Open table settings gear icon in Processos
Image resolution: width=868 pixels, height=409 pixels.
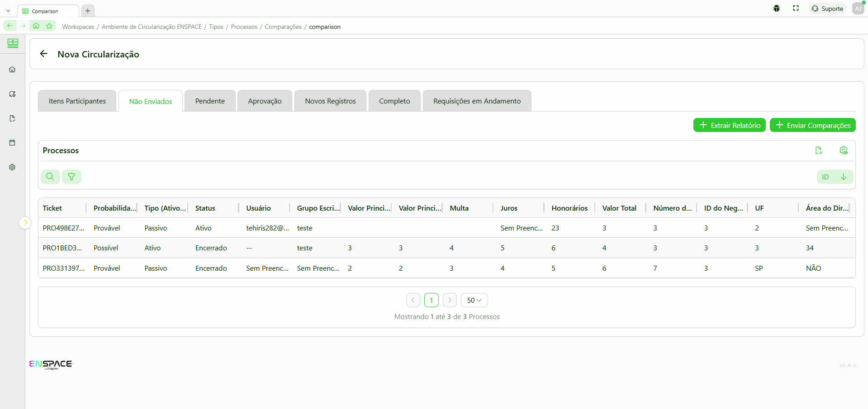843,150
